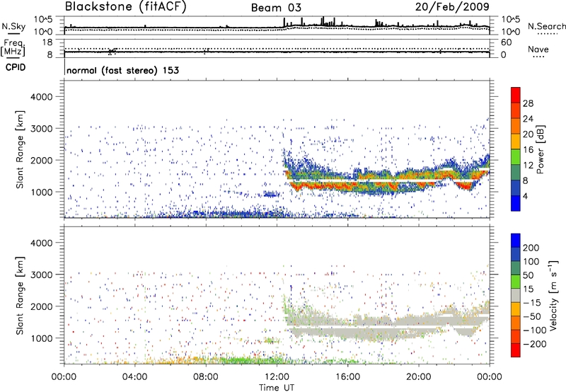Click the 'N.Sky' legend label
This screenshot has width=566, height=392.
click(x=13, y=26)
